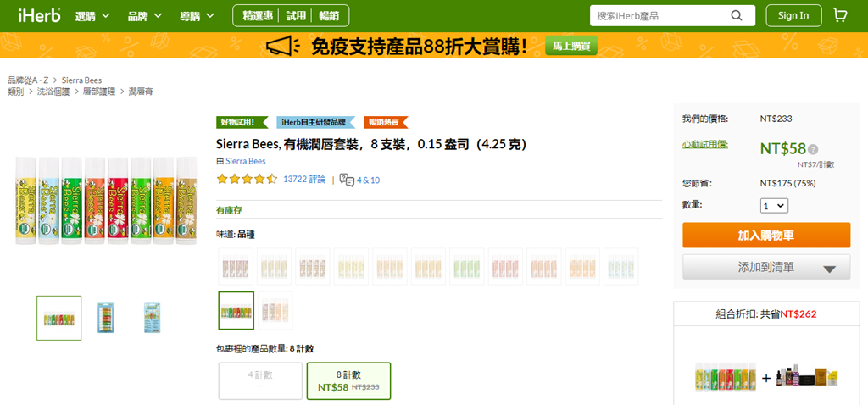Image resolution: width=868 pixels, height=405 pixels.
Task: Select the 8 計數 NT$58 package option
Action: pos(348,380)
